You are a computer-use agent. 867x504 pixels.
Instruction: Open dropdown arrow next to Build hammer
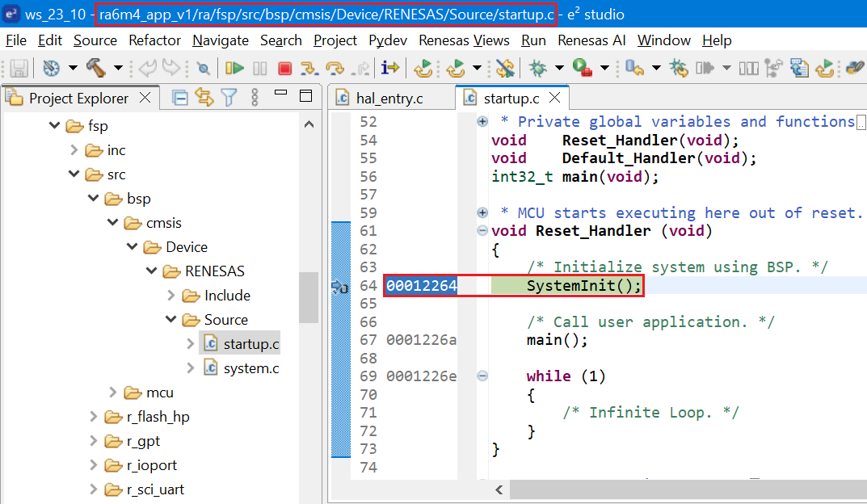tap(118, 69)
